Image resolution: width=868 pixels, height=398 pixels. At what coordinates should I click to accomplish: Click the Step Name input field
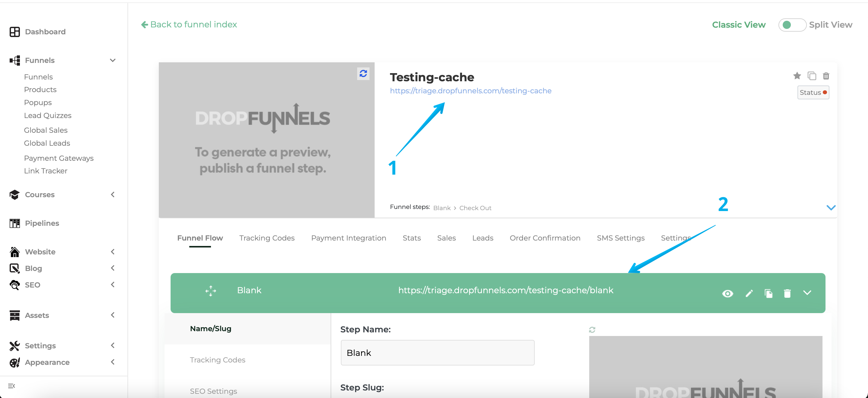click(x=437, y=353)
